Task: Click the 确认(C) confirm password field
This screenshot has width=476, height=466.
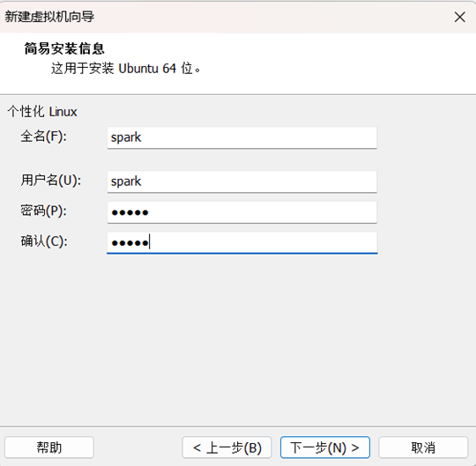Action: coord(242,243)
